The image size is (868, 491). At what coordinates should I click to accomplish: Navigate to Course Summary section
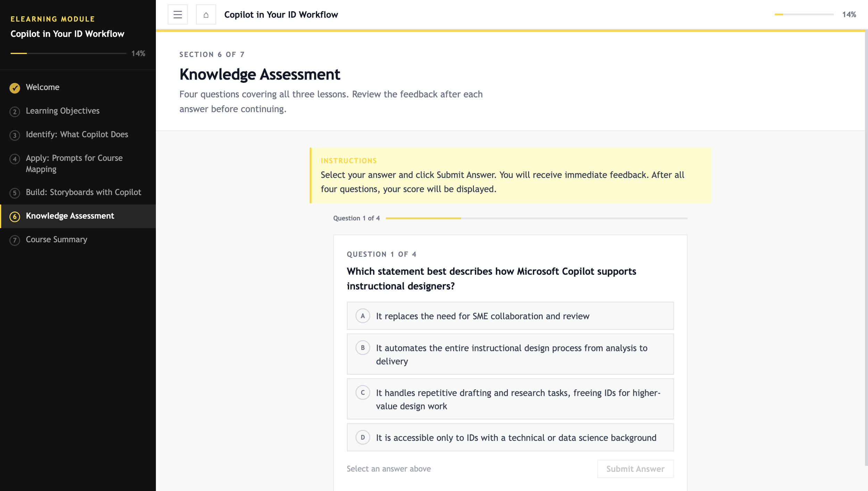pyautogui.click(x=57, y=239)
